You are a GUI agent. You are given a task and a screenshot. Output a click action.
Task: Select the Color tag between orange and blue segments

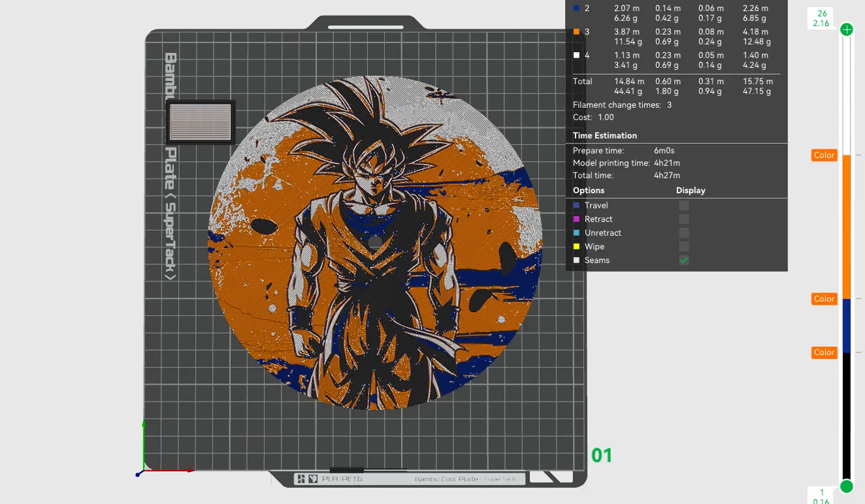coord(824,299)
